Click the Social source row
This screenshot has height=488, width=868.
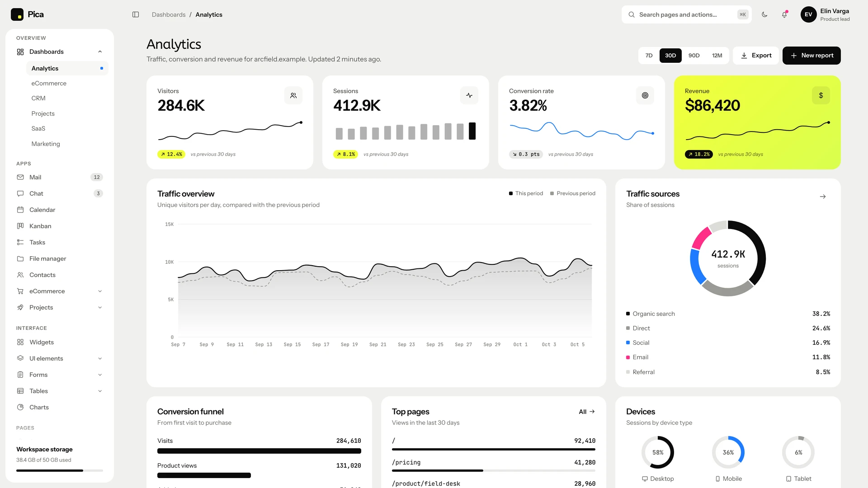(728, 343)
